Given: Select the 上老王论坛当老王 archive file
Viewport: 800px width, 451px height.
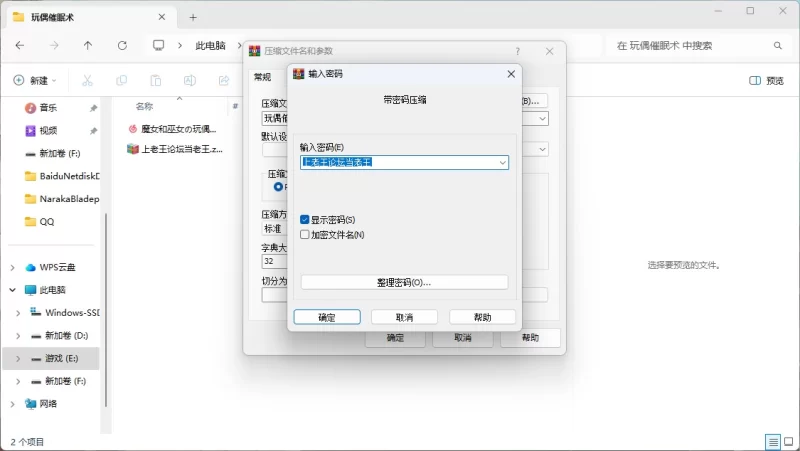Looking at the screenshot, I should pos(175,149).
